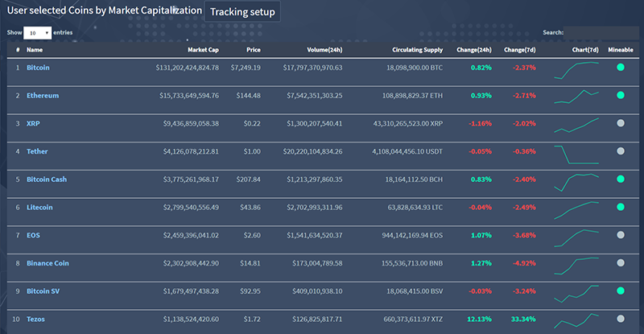Sort by rank # column header
The image size is (644, 334).
18,50
